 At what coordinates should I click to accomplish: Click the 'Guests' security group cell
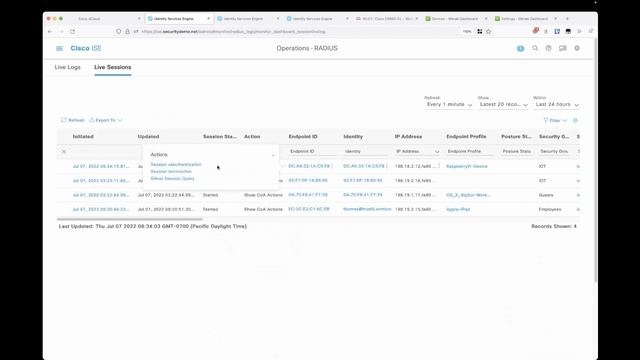coord(546,195)
